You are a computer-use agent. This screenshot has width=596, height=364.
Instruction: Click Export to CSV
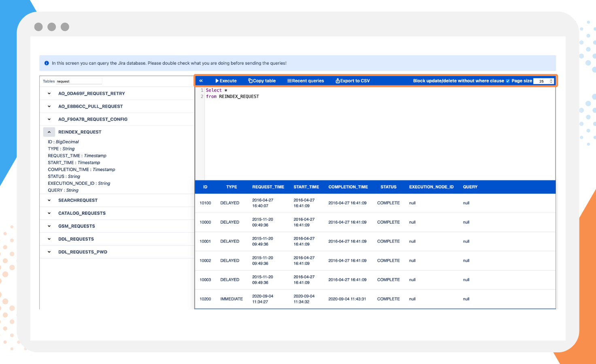tap(353, 81)
